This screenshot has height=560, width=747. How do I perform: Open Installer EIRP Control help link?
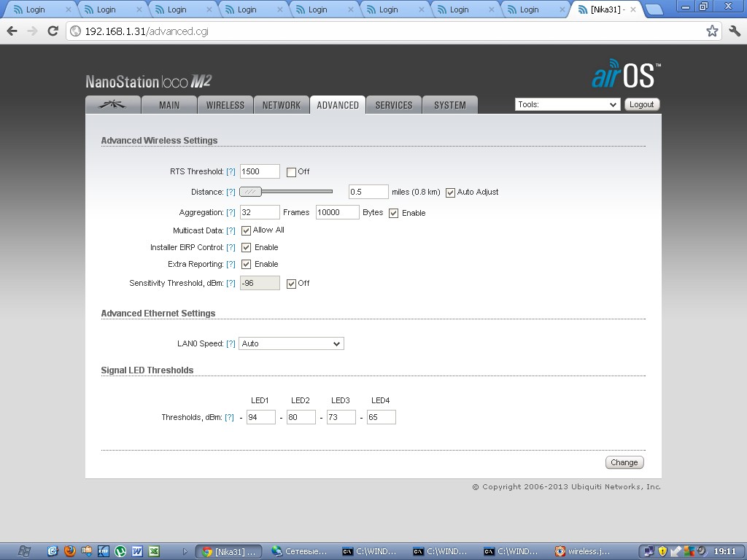coord(231,248)
